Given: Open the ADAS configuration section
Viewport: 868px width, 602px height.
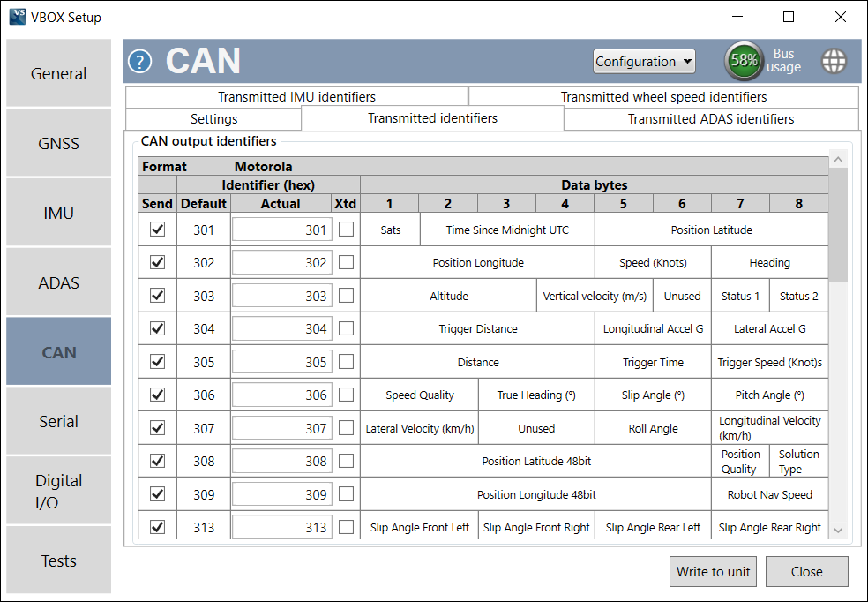Looking at the screenshot, I should [x=58, y=282].
